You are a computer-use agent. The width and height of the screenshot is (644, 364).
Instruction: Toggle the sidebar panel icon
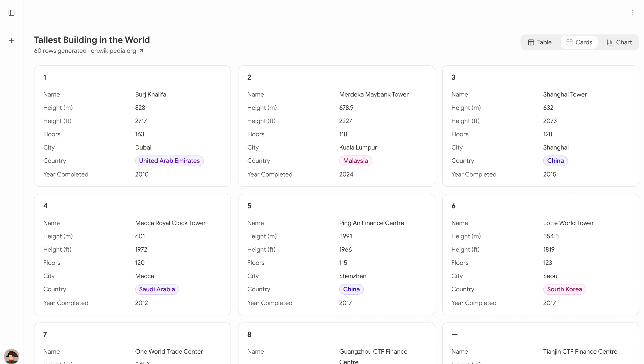coord(11,13)
